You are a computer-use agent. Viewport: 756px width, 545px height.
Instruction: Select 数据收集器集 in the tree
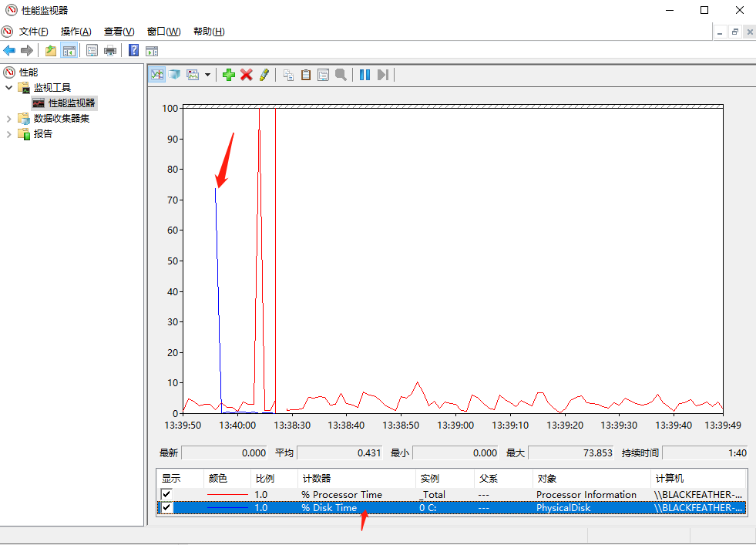61,119
